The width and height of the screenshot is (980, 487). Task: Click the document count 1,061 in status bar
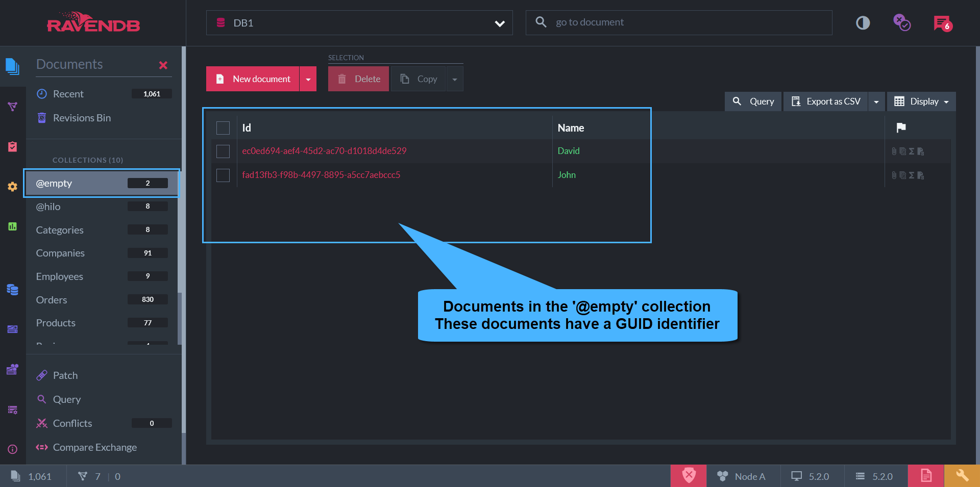(32, 476)
